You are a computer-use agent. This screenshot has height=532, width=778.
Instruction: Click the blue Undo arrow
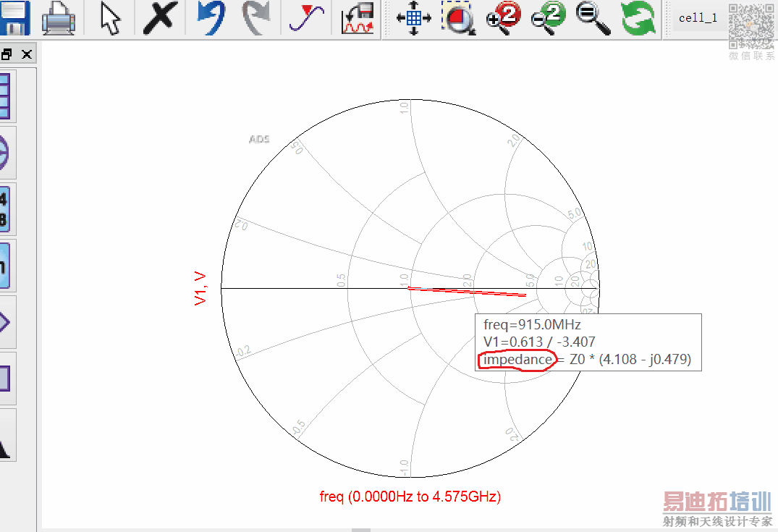coord(211,17)
